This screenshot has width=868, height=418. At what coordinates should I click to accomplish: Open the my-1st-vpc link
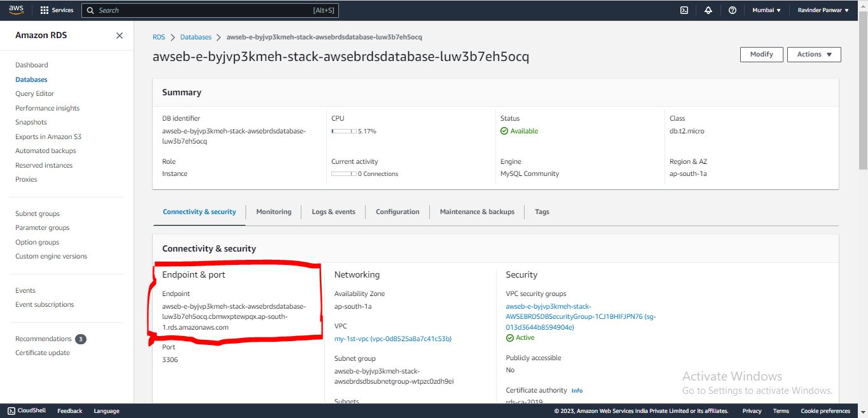pos(392,339)
